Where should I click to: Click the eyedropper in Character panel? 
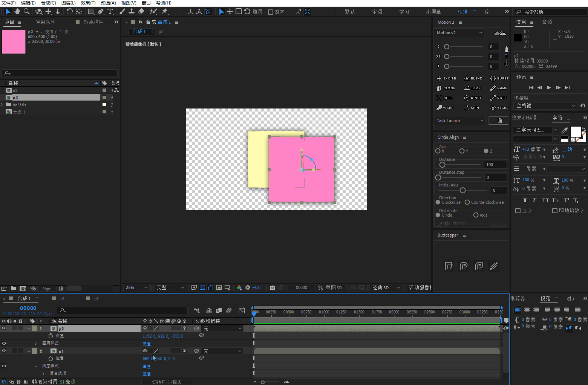coord(565,130)
